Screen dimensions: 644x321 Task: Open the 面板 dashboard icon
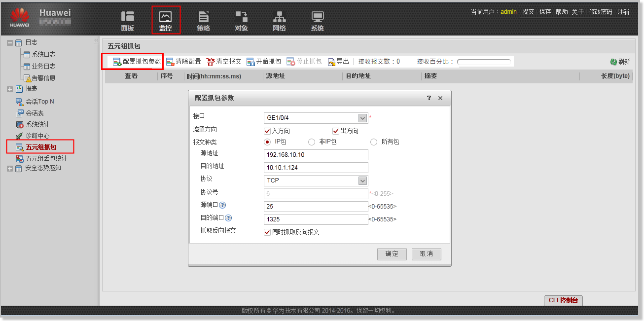coord(127,17)
